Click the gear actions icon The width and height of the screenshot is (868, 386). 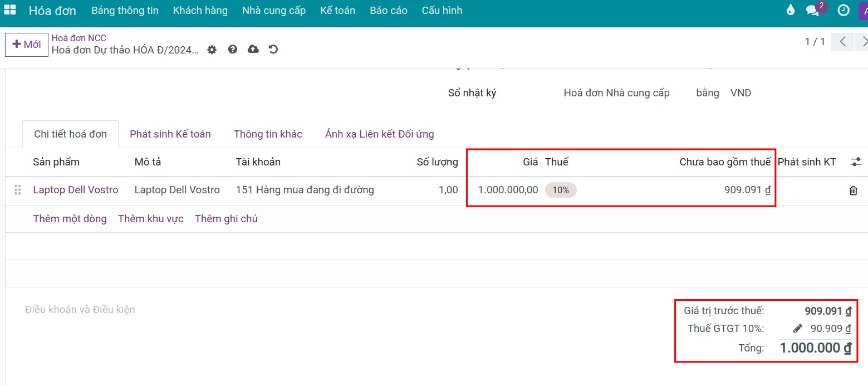click(x=212, y=50)
